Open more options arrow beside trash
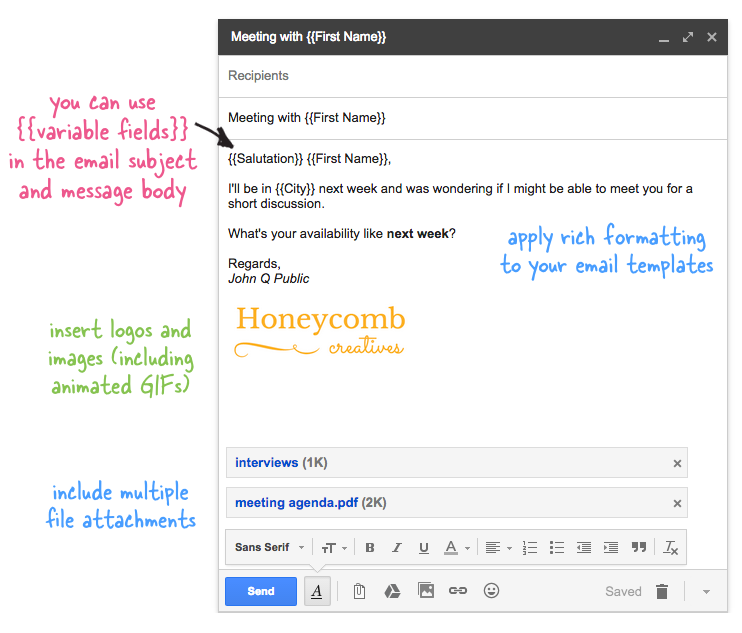The image size is (742, 633). (x=706, y=591)
